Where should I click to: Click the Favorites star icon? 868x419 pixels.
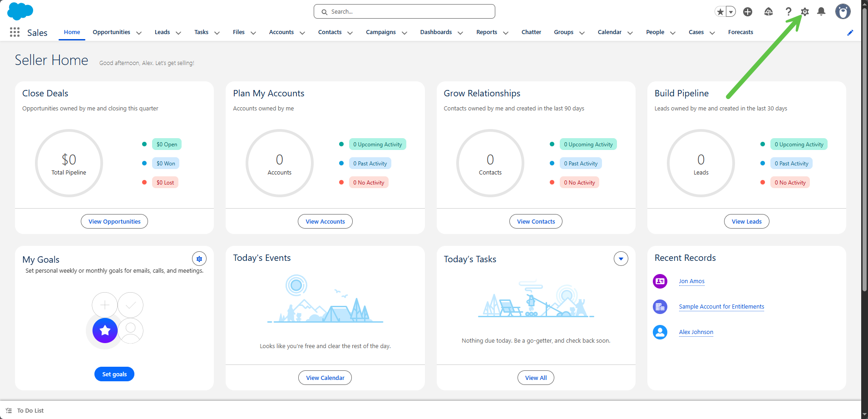720,12
